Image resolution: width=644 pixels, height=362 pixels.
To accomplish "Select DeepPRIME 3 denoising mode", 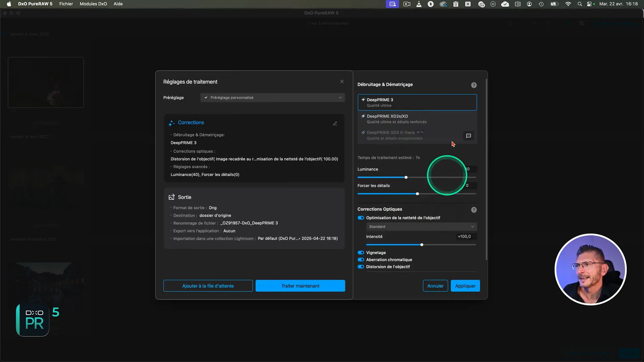I will [x=417, y=102].
